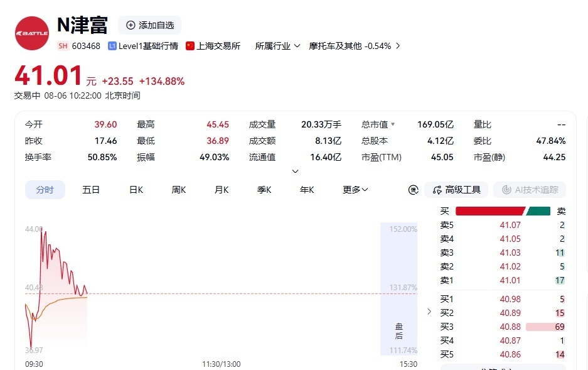Select the 分时 chart tab
This screenshot has width=588, height=370.
tap(45, 190)
